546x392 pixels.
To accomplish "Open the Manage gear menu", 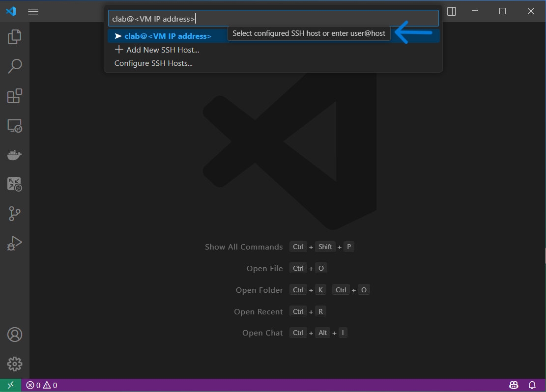I will tap(15, 364).
